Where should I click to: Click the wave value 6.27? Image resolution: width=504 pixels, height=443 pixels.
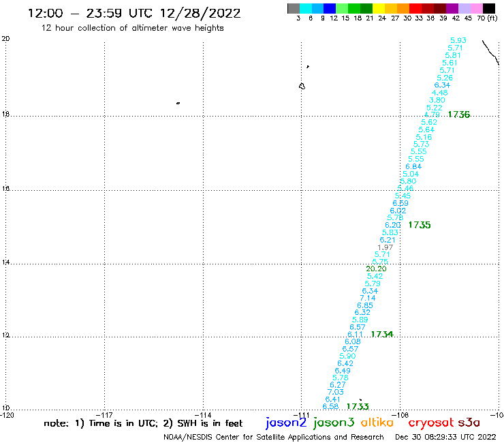(338, 385)
